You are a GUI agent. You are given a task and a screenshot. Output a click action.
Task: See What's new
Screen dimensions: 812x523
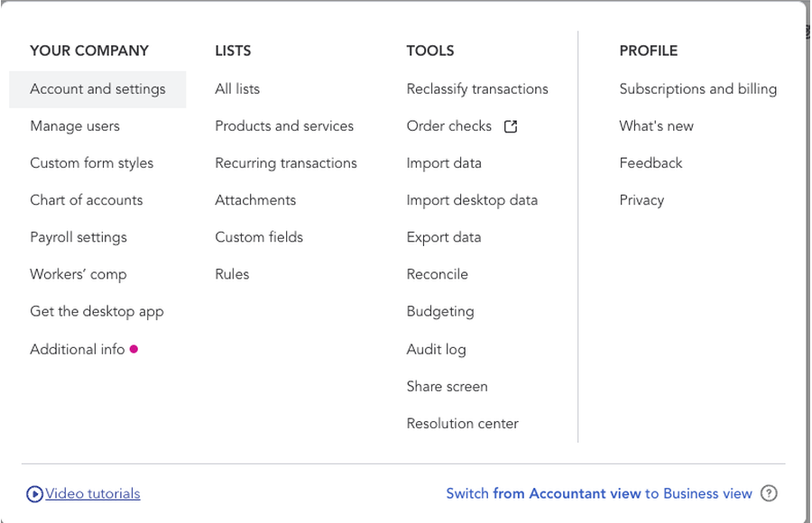pos(656,126)
